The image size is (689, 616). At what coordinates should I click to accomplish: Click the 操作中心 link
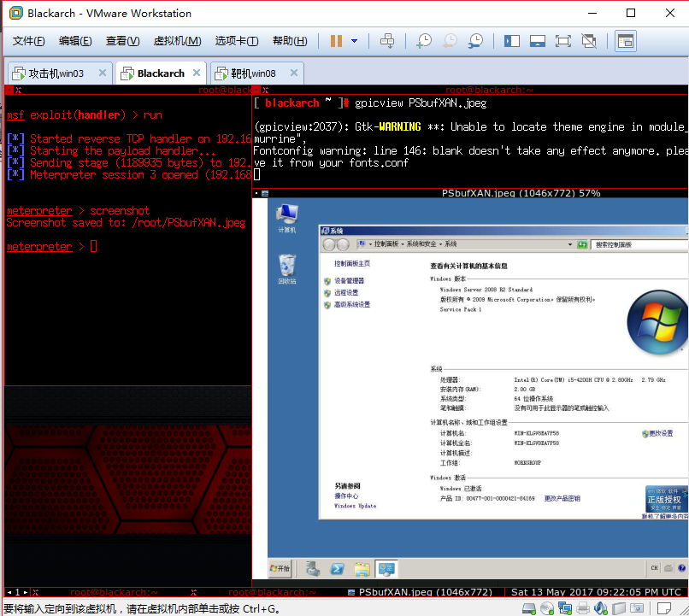point(346,496)
